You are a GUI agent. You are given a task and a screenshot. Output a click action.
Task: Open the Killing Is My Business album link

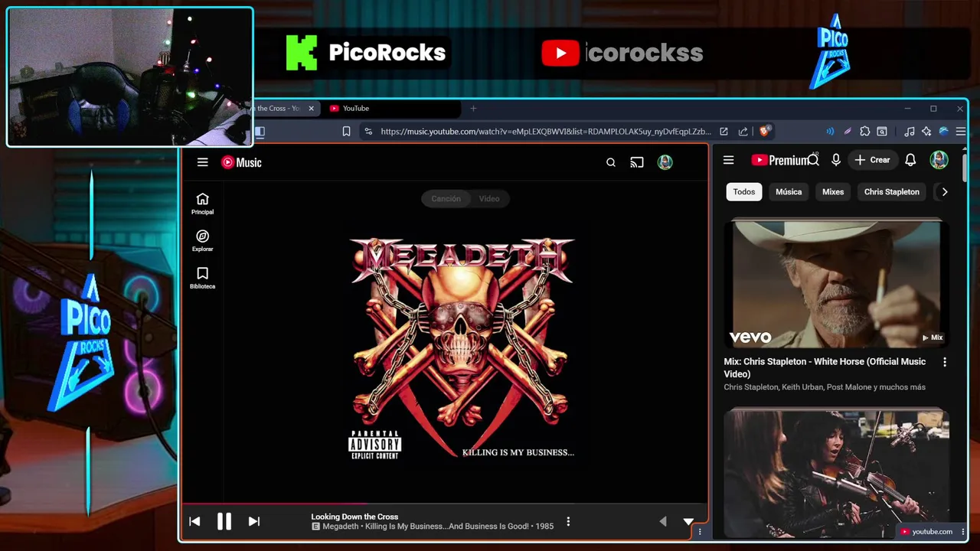(x=447, y=527)
